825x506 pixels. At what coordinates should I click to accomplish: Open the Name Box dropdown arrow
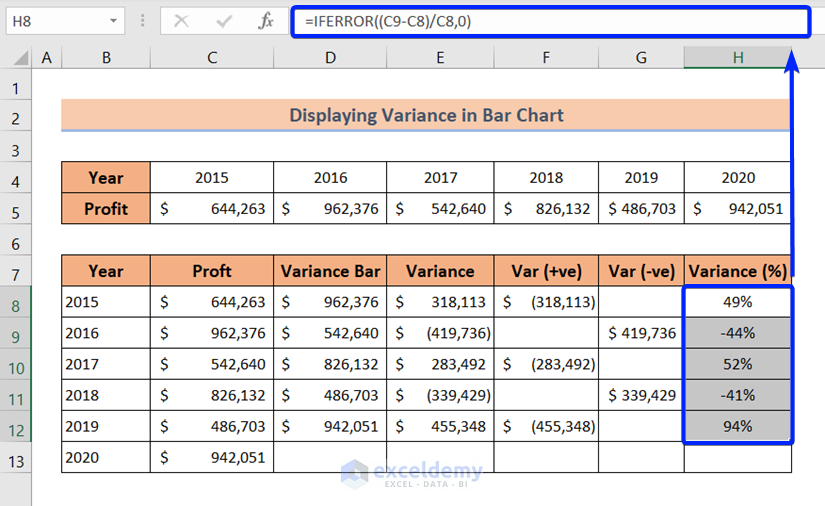point(113,21)
